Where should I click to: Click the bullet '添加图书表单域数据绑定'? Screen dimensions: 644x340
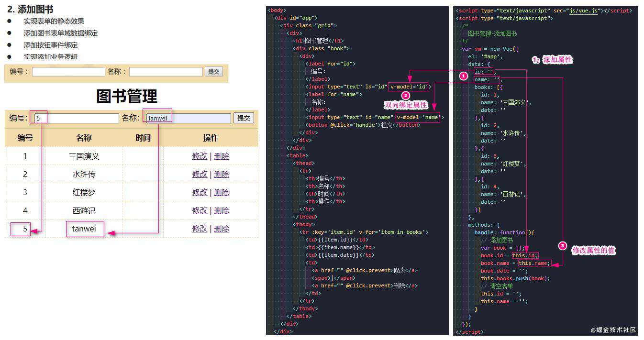point(61,33)
